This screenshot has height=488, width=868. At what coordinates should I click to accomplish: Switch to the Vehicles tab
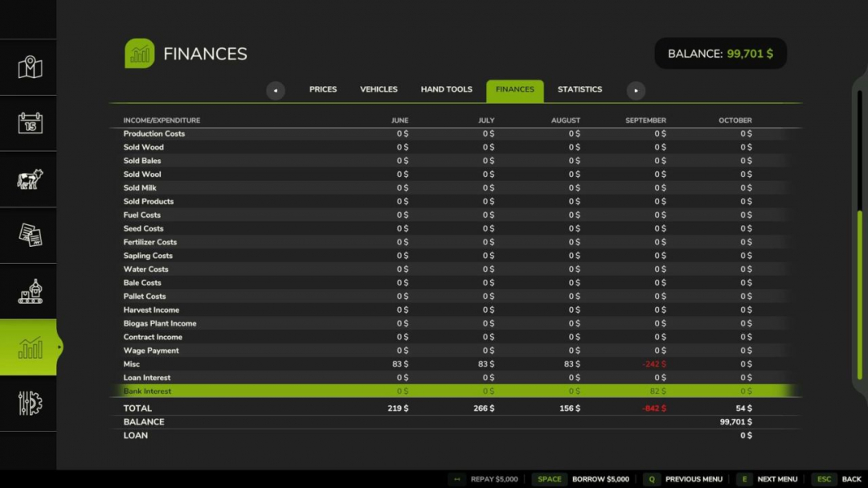379,89
